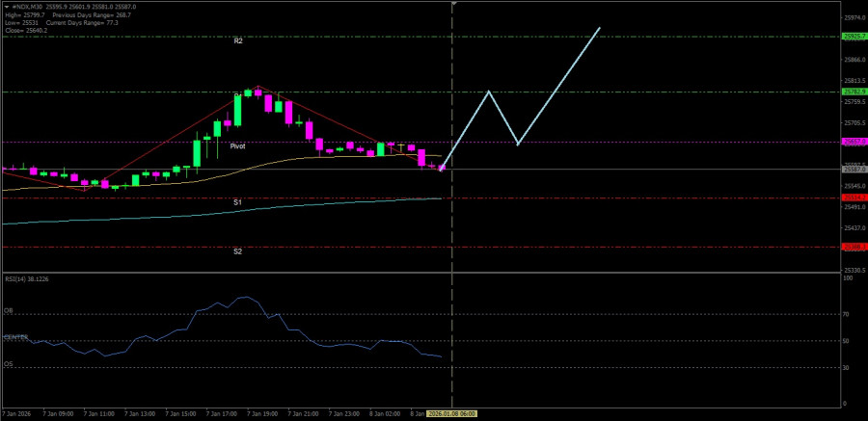Select the magenta 25657.0 pivot price tag
The height and width of the screenshot is (421, 868).
(x=854, y=142)
